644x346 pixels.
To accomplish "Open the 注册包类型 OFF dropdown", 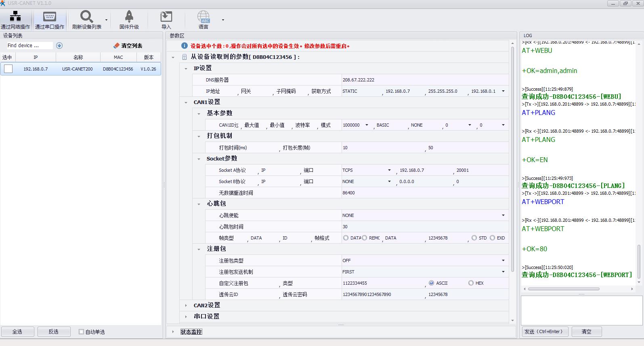I will 503,261.
